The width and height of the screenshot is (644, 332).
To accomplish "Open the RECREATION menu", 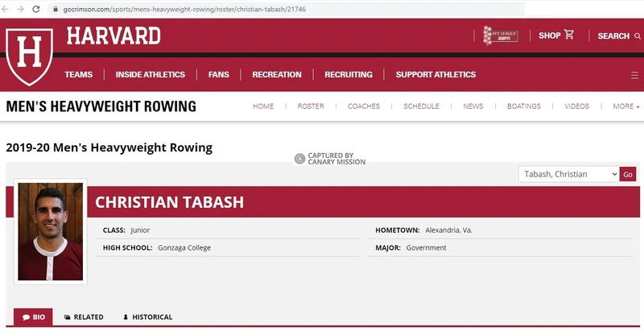I will point(277,74).
